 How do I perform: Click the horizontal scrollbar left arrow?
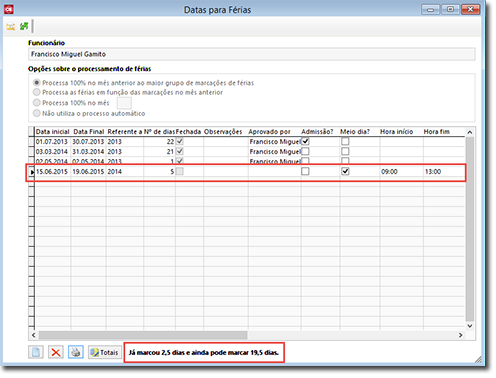pyautogui.click(x=33, y=335)
